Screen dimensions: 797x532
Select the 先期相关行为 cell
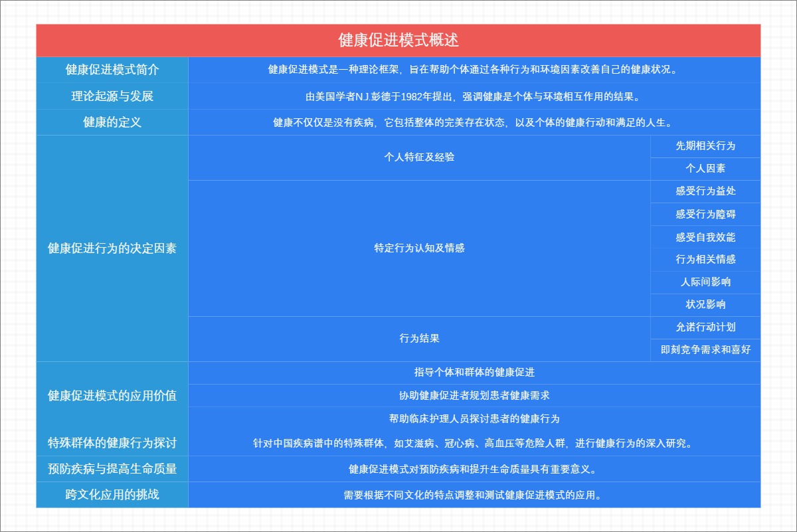704,147
